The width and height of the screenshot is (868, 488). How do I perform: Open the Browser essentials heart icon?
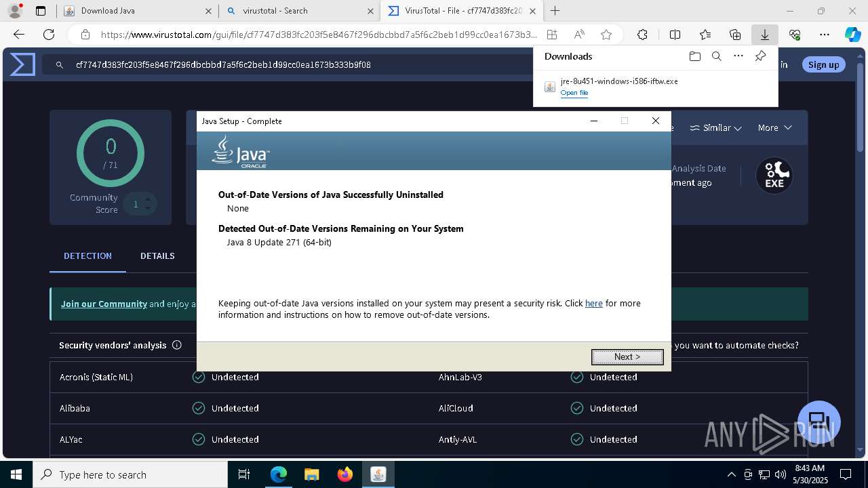[795, 35]
